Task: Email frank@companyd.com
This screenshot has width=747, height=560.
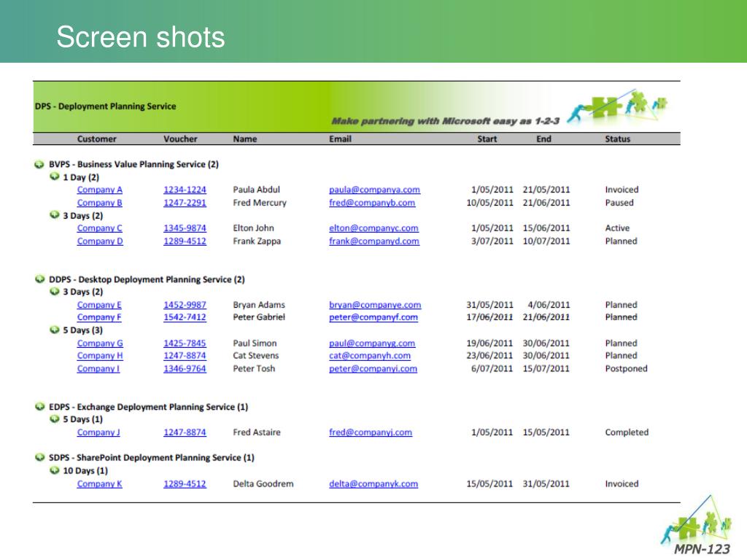Action: coord(374,241)
